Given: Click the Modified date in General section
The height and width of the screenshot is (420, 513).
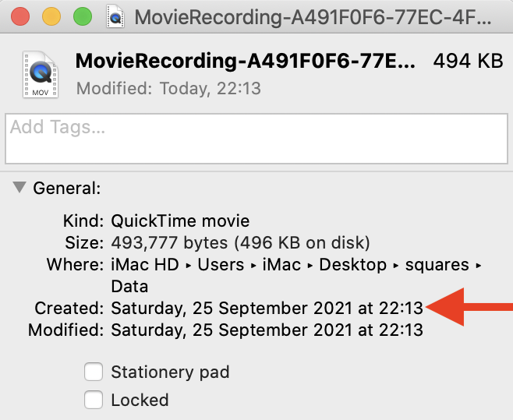Looking at the screenshot, I should click(267, 330).
